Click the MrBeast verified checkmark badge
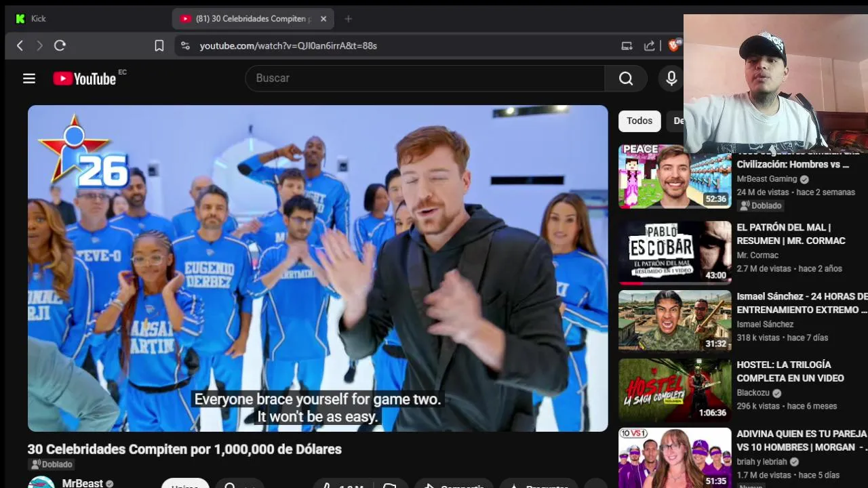The width and height of the screenshot is (868, 488). pyautogui.click(x=110, y=484)
